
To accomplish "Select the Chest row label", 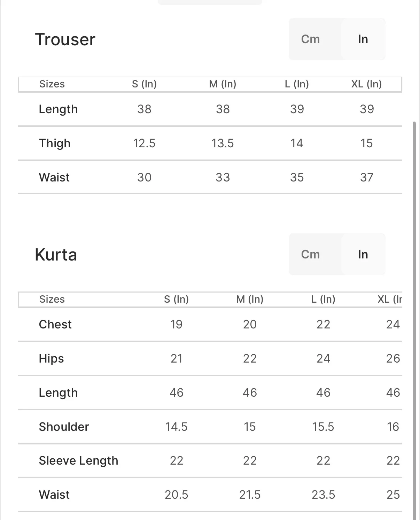I will [55, 324].
